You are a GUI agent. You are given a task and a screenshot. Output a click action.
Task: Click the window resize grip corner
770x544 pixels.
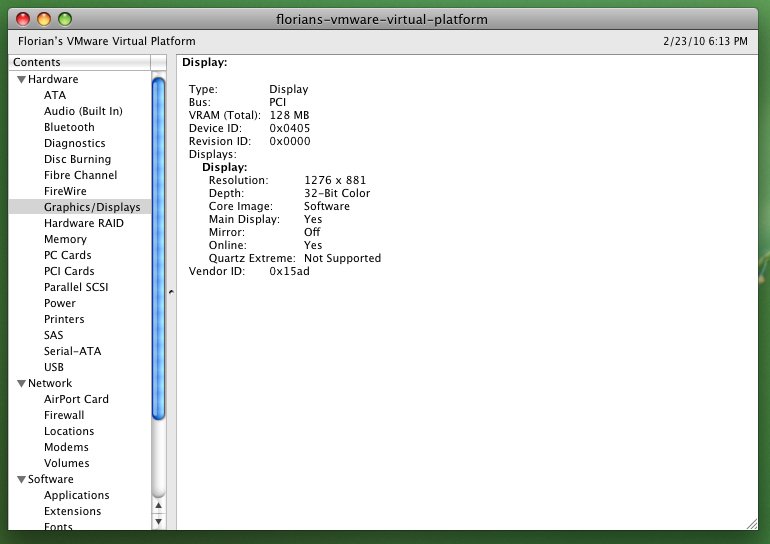[751, 523]
